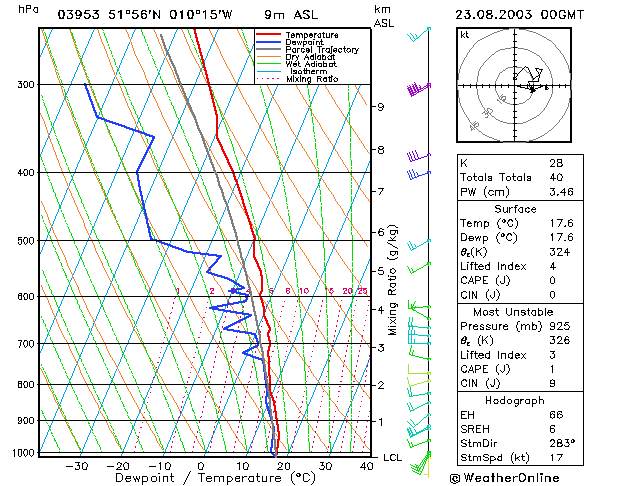Image resolution: width=629 pixels, height=486 pixels.
Task: Click the Pressure (mb) value 925
Action: click(x=560, y=326)
